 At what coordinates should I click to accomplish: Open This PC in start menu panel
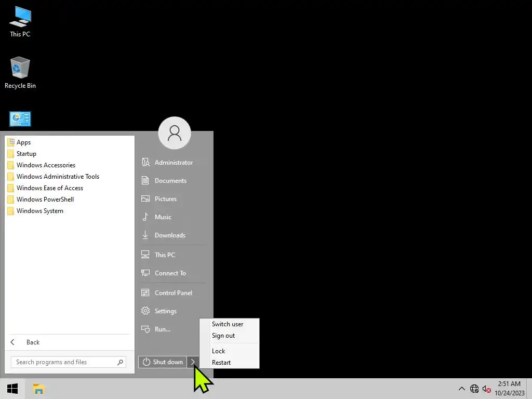174,255
